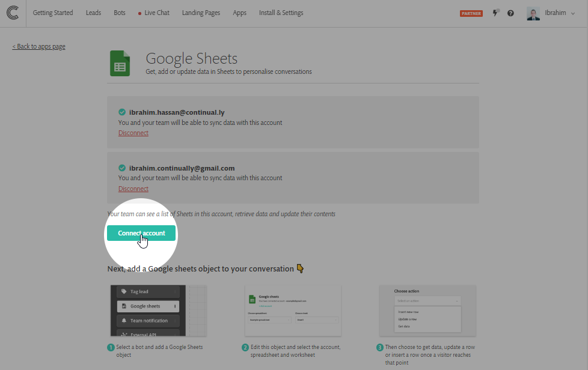Click the 'Your team can see a list' note
Screen dimensions: 588x370
[x=221, y=214]
